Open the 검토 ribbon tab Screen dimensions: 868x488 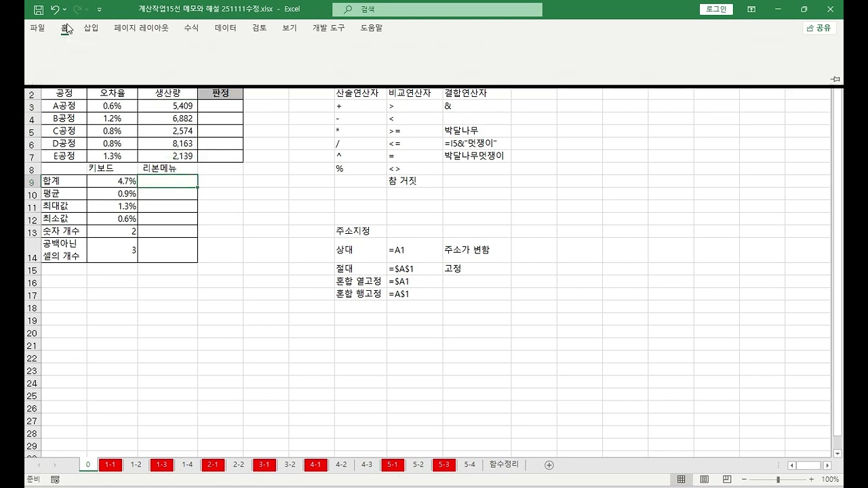tap(259, 28)
